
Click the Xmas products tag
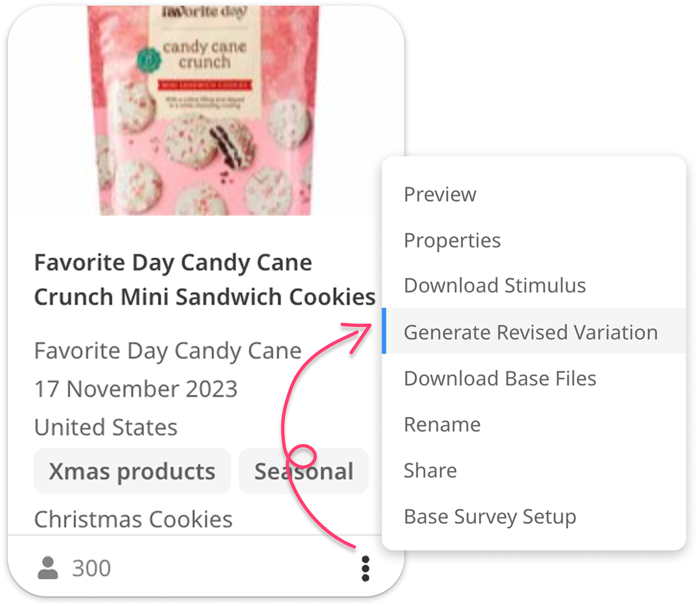pos(132,471)
